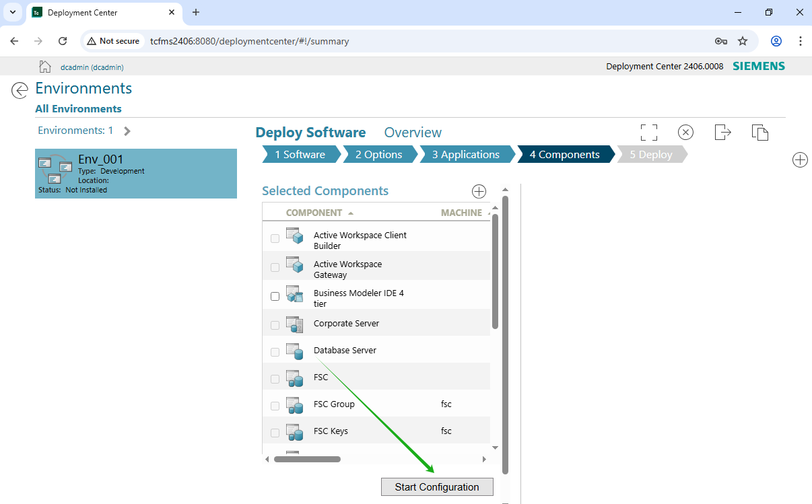Click the Corporate Server icon
The width and height of the screenshot is (812, 504).
pos(294,324)
